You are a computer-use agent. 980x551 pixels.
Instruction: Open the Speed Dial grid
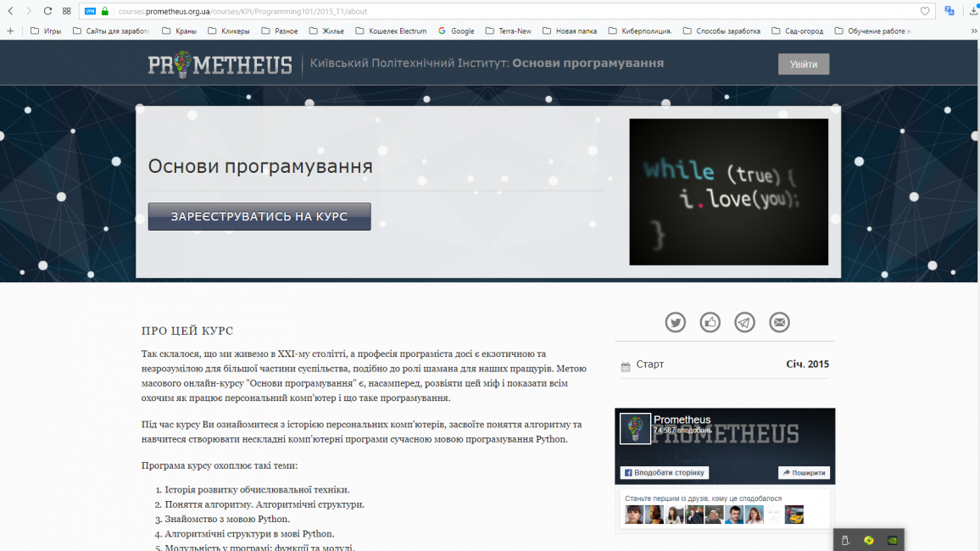(66, 11)
